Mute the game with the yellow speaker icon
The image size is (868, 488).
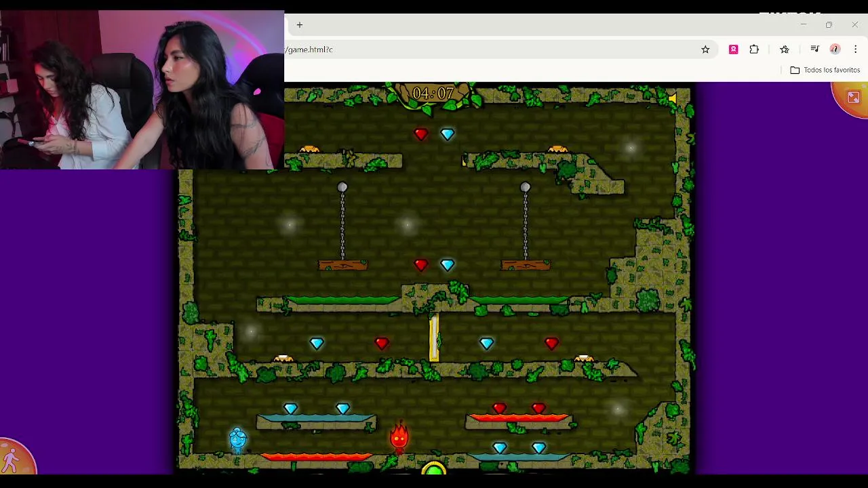coord(673,99)
